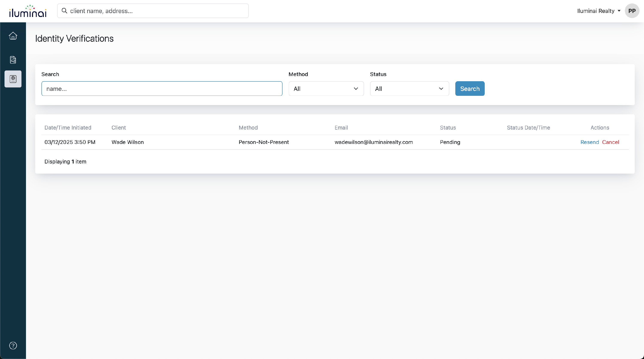Expand the Method filter dropdown
This screenshot has width=644, height=359.
326,89
